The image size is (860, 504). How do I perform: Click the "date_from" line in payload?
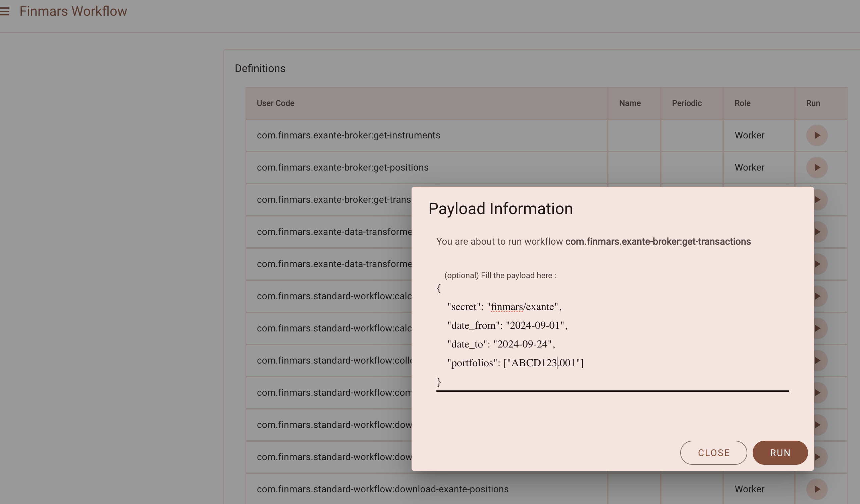click(507, 325)
